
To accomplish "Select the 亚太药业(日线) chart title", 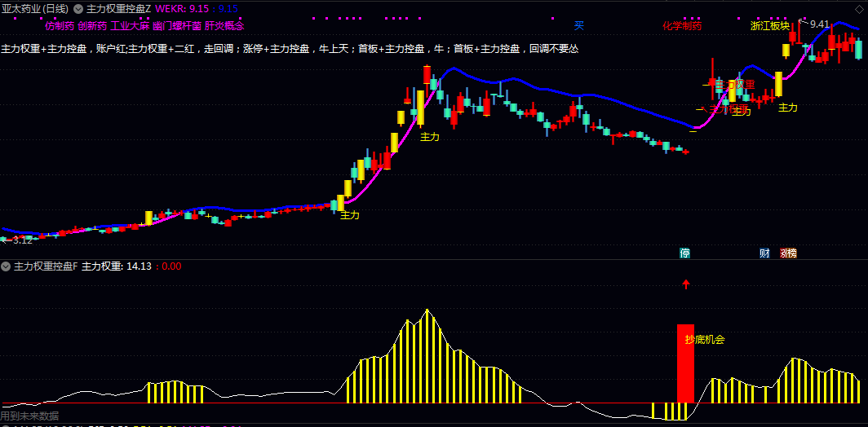I will (35, 9).
